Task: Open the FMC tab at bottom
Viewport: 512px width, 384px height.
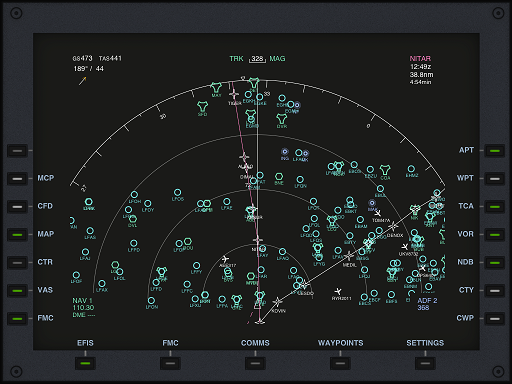Action: [x=170, y=363]
